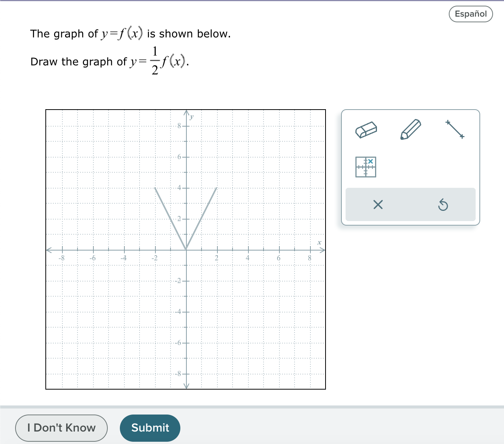Click the top arrow of the y-axis
Screen dimensions: 504x444
186,113
